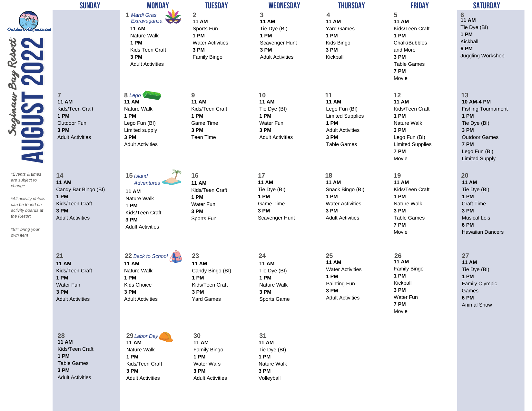The width and height of the screenshot is (532, 411).
Task: Click the Lego theme label on day 8
Action: point(135,95)
